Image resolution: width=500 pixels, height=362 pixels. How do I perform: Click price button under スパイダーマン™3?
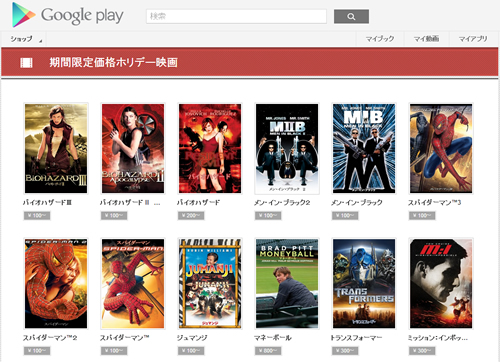pos(422,216)
